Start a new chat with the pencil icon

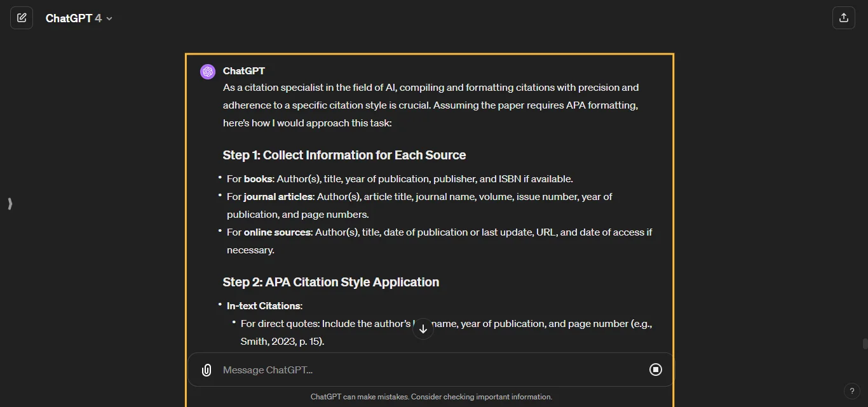click(x=22, y=18)
